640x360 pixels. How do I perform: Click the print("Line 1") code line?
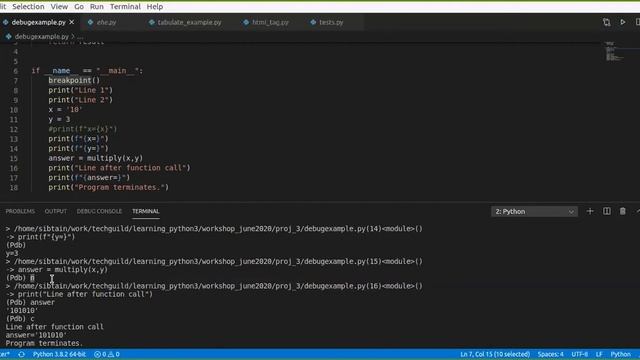80,90
